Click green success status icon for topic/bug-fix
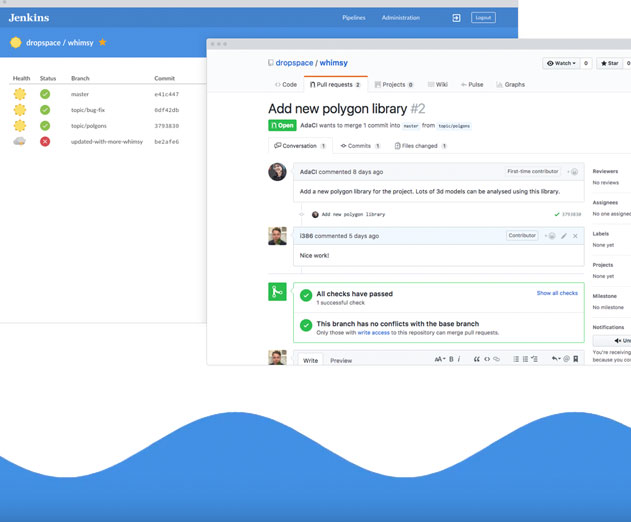This screenshot has height=522, width=631. pyautogui.click(x=45, y=110)
